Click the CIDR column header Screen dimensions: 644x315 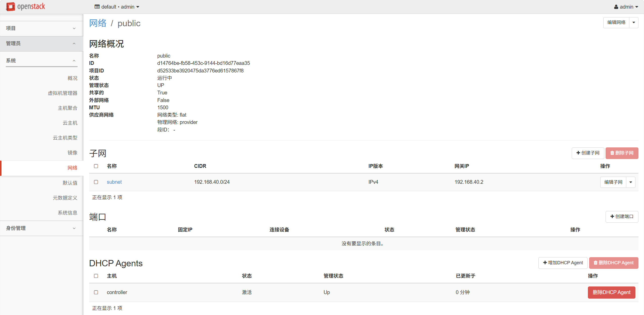tap(200, 166)
